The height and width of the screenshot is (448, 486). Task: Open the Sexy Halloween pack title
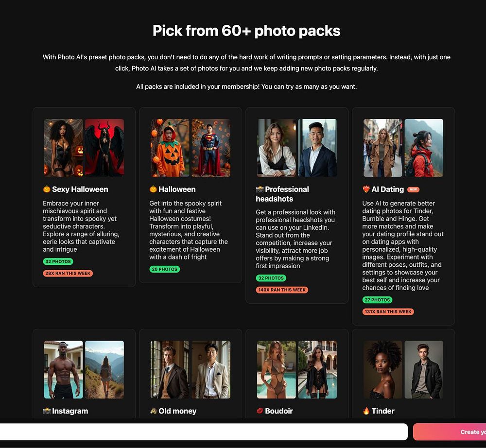(80, 190)
